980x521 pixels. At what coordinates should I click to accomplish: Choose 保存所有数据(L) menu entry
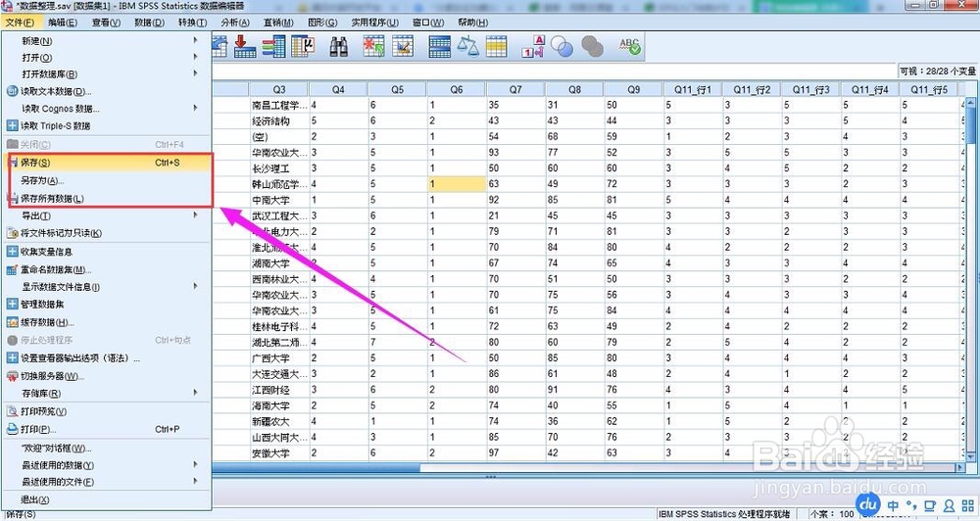tap(108, 199)
